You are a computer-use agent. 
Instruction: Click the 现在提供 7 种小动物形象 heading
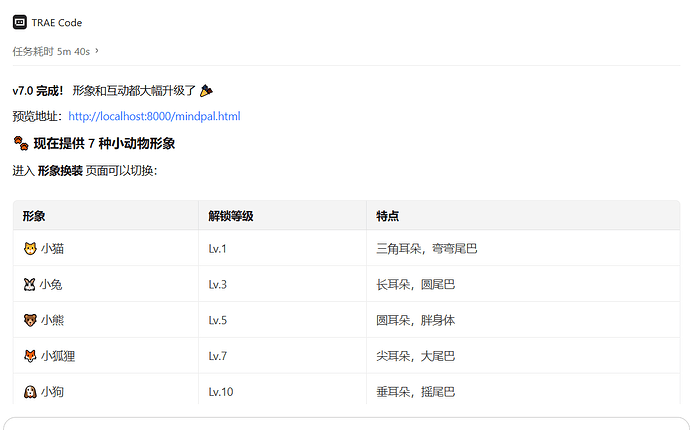coord(104,143)
